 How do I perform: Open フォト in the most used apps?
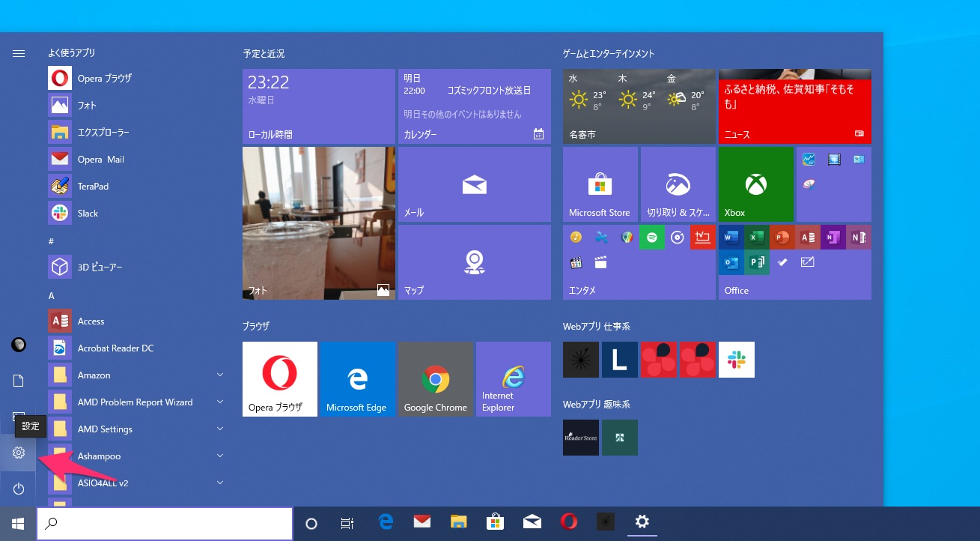[x=135, y=105]
